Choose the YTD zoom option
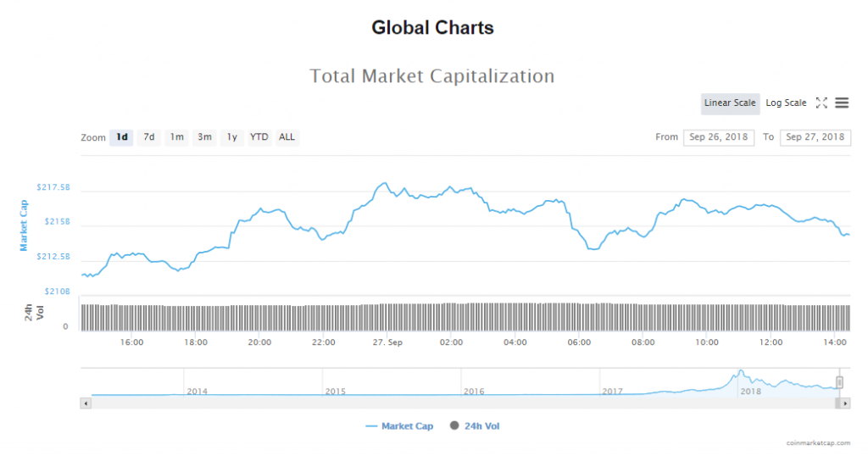 coord(259,137)
